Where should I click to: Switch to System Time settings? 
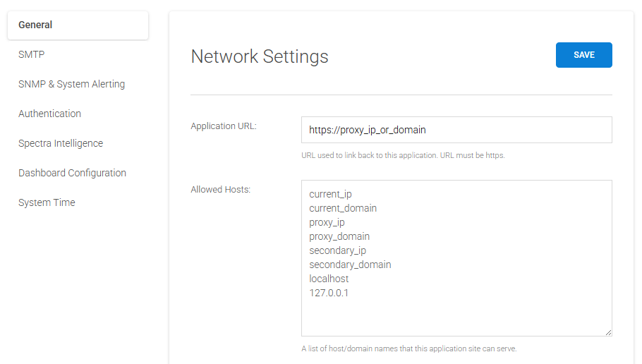point(47,202)
